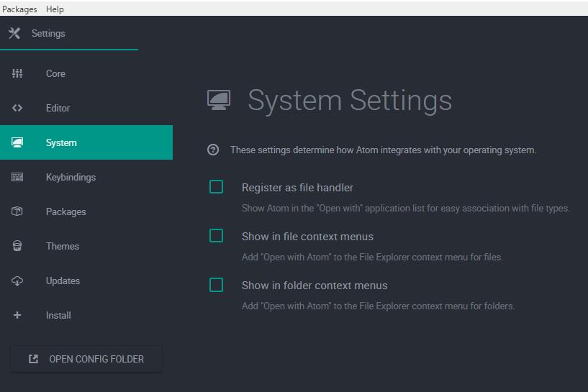Click the Register as file handler label

pos(297,188)
